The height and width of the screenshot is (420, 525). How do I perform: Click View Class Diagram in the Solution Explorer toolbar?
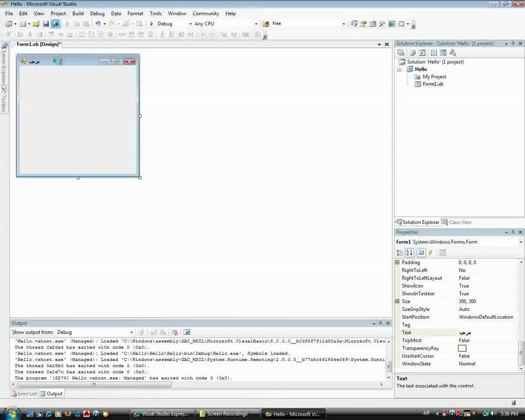click(x=453, y=52)
